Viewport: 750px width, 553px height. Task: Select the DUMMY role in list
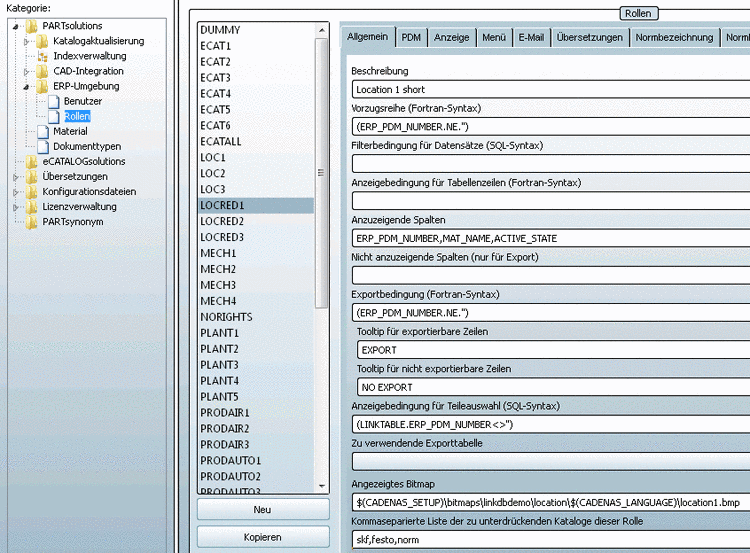[256, 30]
